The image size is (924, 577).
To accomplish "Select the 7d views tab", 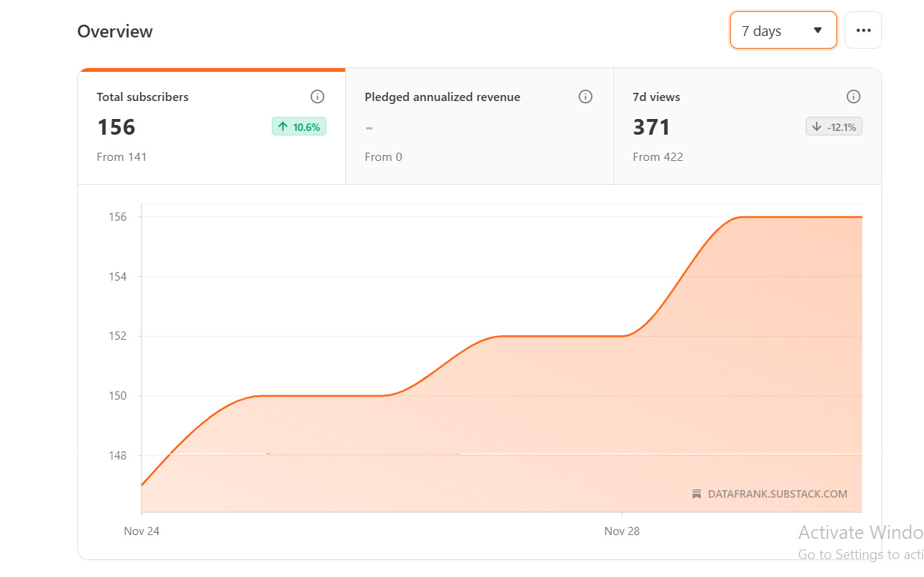I will [747, 126].
